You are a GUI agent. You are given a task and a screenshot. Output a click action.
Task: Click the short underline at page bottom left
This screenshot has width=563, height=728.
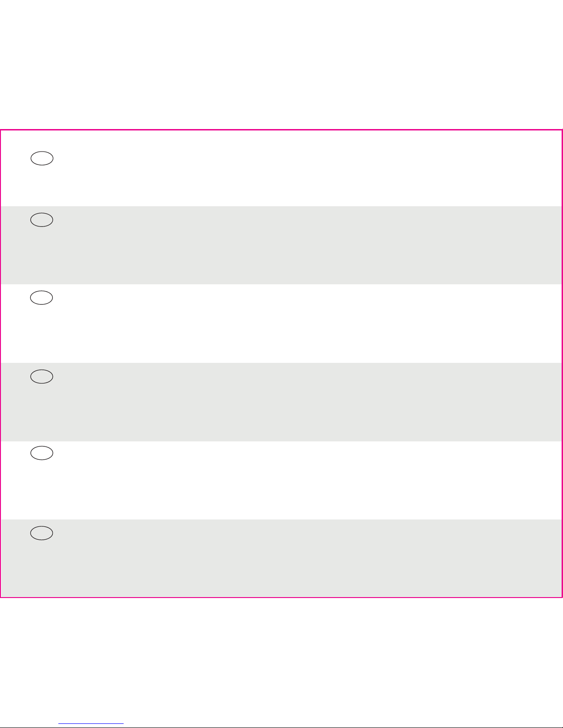click(91, 724)
